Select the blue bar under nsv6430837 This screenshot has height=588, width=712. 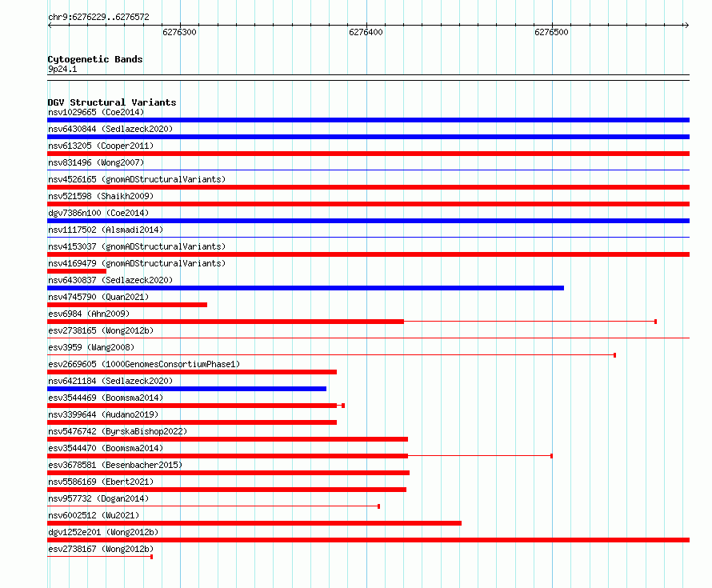[x=306, y=288]
